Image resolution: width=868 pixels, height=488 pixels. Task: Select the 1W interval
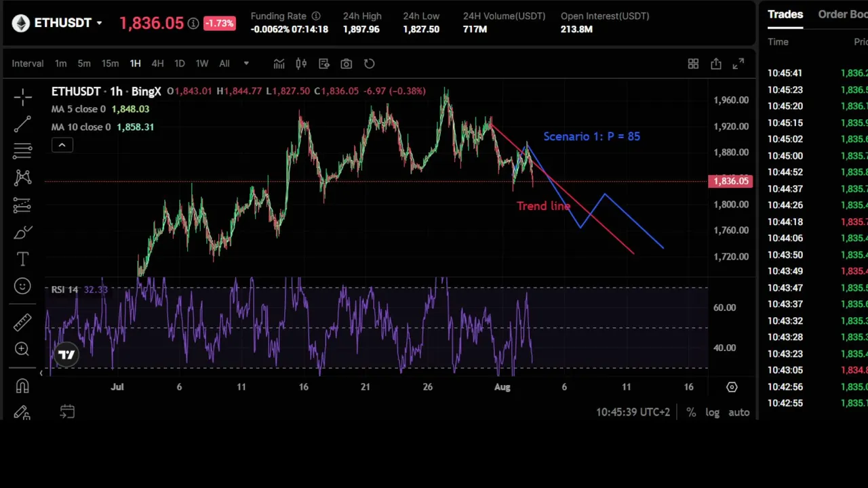pos(202,64)
